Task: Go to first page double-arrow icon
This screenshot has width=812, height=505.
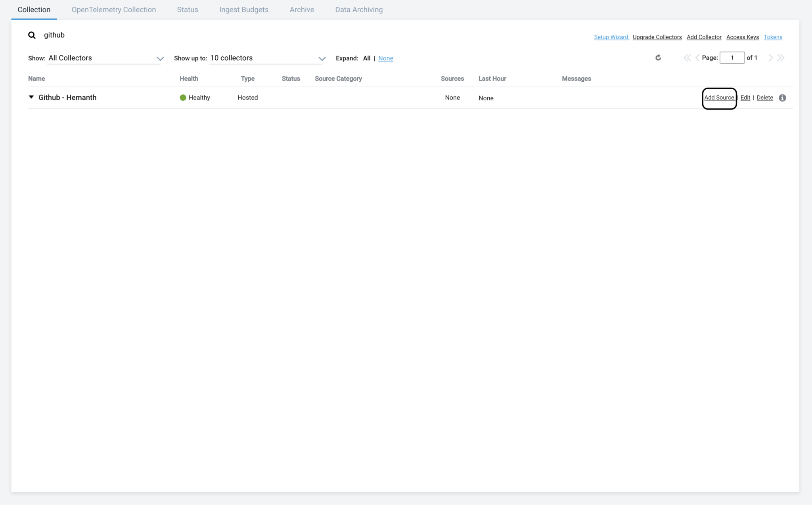Action: click(687, 58)
